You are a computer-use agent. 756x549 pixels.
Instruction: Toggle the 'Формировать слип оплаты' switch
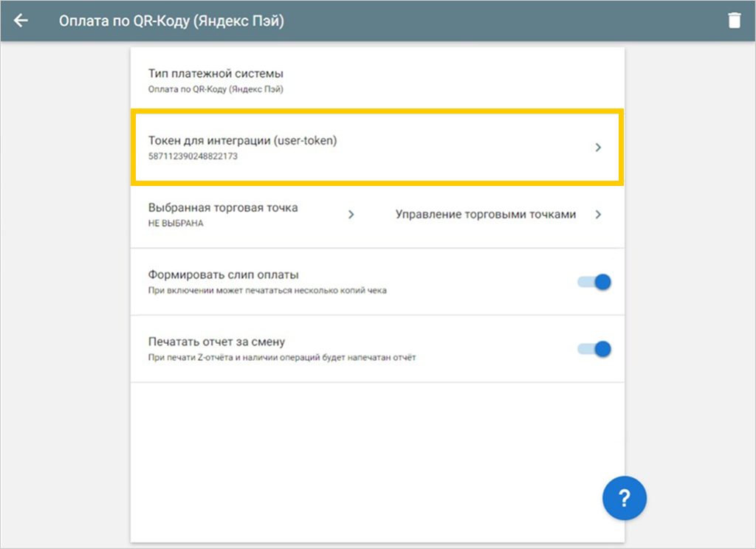(595, 282)
